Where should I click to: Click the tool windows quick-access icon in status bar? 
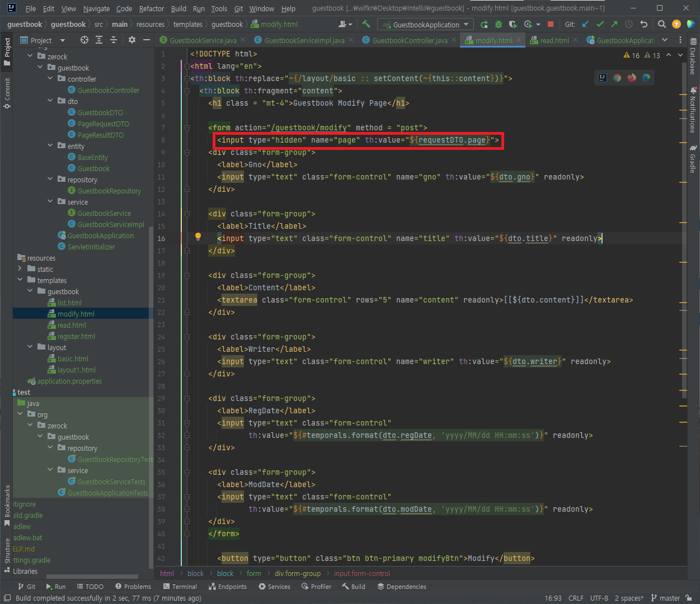click(7, 598)
